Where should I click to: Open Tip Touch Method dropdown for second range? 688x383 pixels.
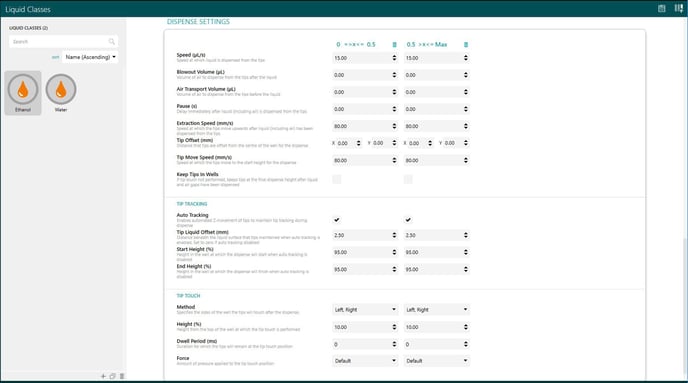tap(437, 310)
